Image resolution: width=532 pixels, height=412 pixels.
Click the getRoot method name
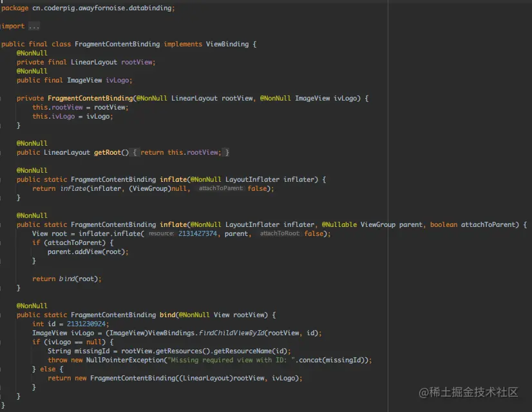(x=107, y=153)
